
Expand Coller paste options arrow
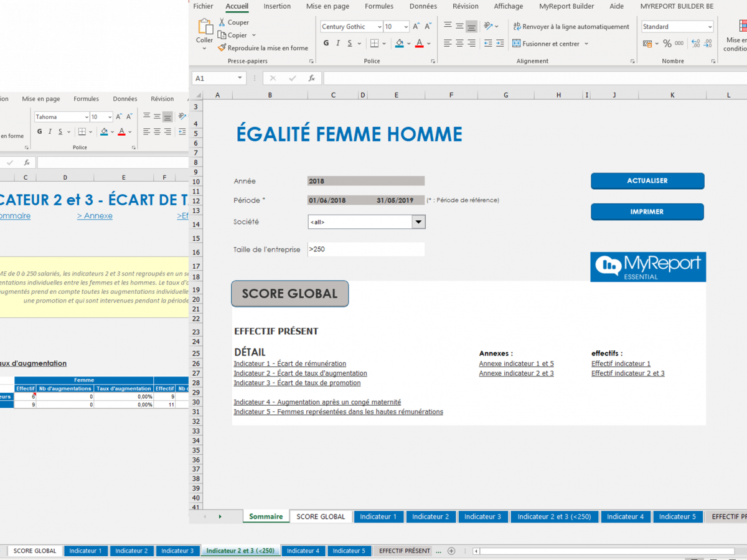205,49
